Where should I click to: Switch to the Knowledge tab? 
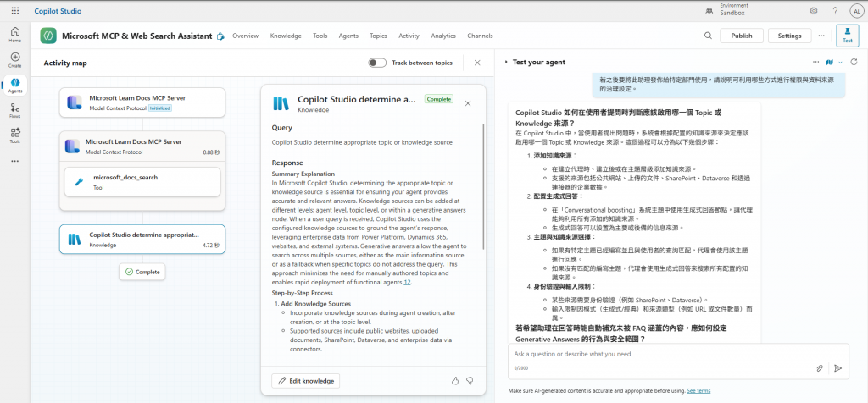[286, 36]
